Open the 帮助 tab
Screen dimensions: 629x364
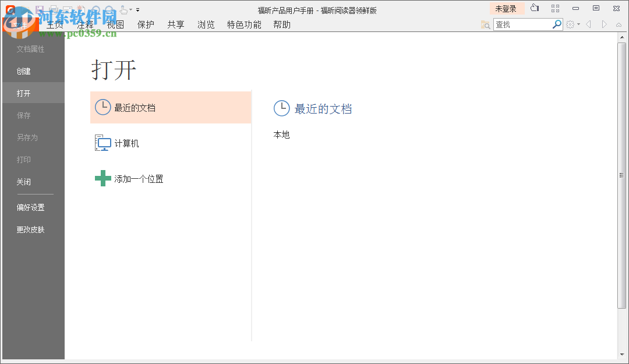pyautogui.click(x=282, y=25)
